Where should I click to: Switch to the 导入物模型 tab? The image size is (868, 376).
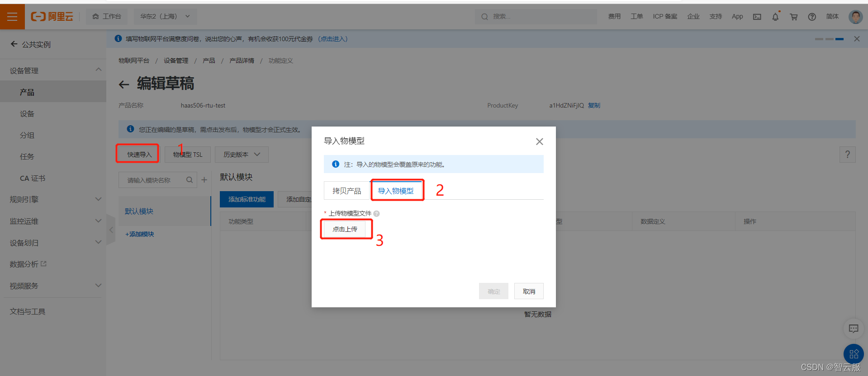pos(396,191)
